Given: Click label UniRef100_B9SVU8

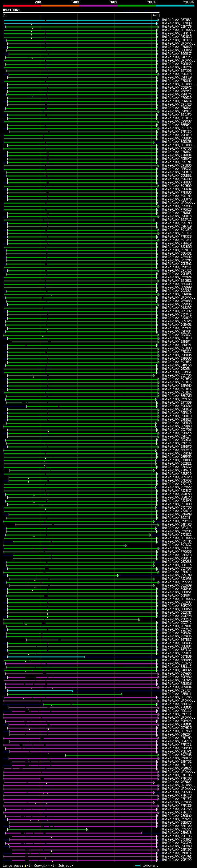Looking at the screenshot, I should 176,755.
